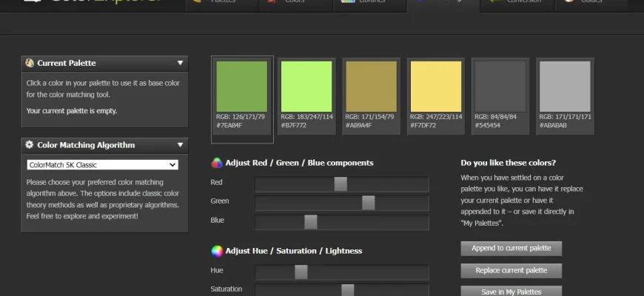Image resolution: width=644 pixels, height=296 pixels.
Task: Collapse the Current Palette panel arrow
Action: click(x=180, y=63)
